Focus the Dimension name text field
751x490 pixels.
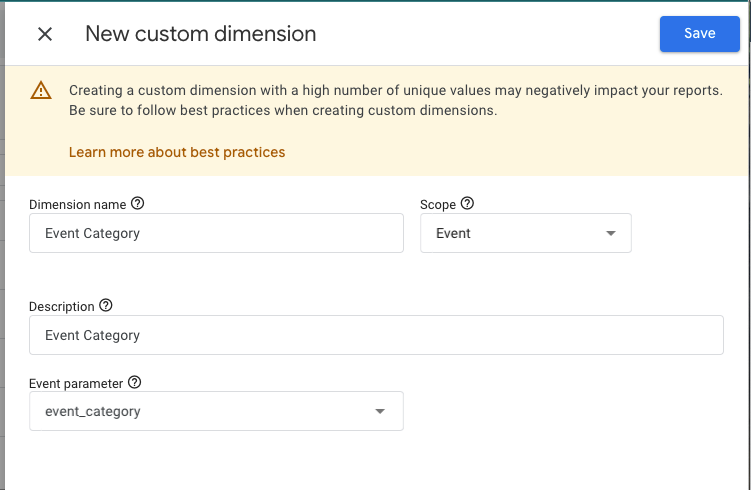point(216,233)
